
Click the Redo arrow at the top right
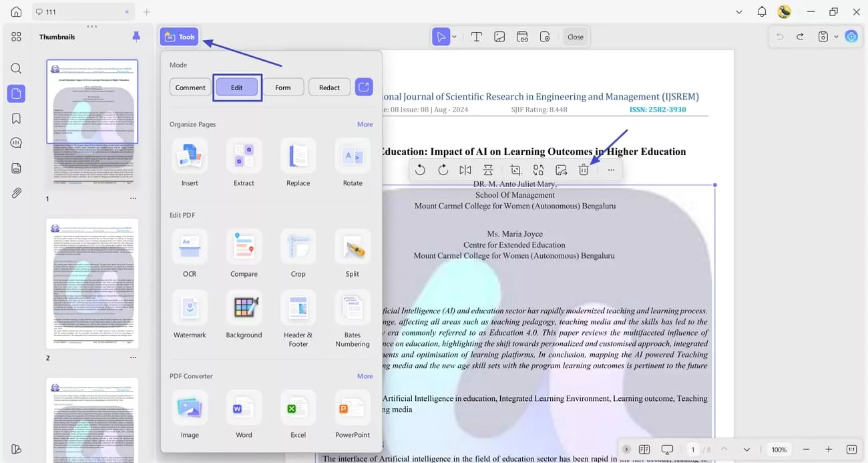(x=800, y=37)
